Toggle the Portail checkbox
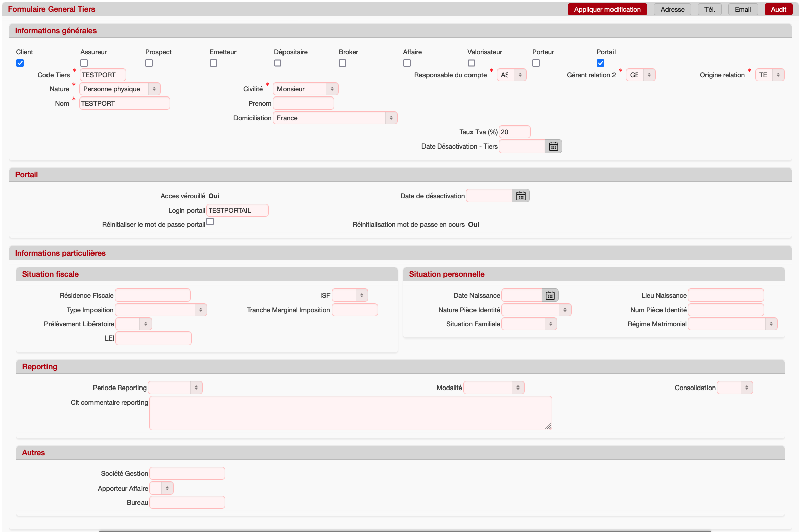 coord(600,63)
